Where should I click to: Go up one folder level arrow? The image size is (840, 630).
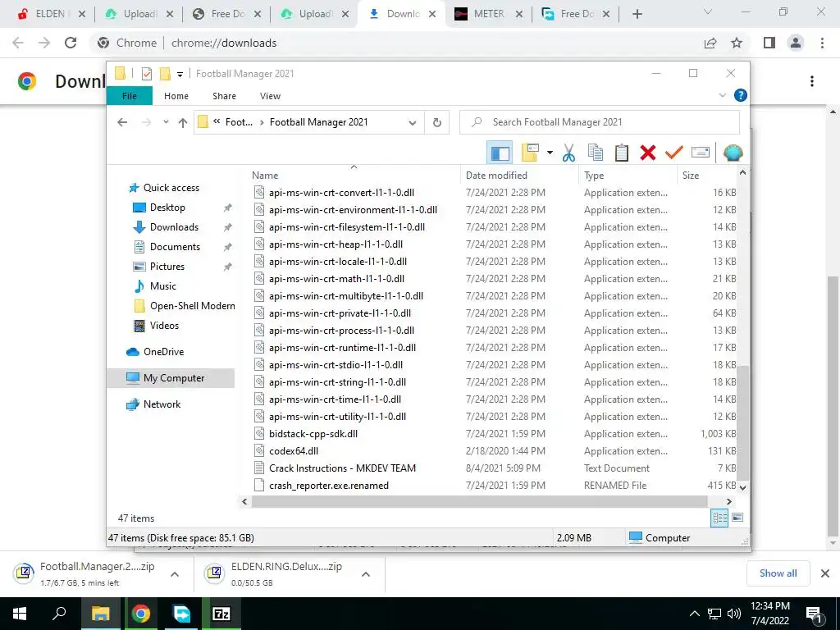point(183,123)
